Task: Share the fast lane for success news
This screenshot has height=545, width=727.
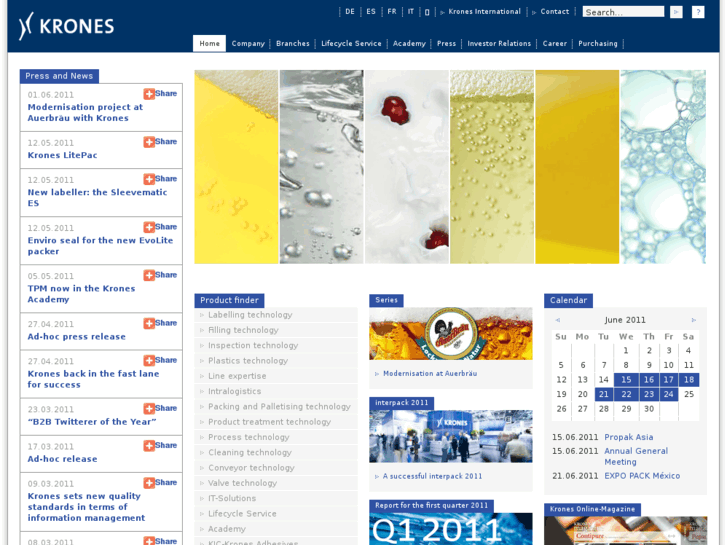Action: point(160,360)
